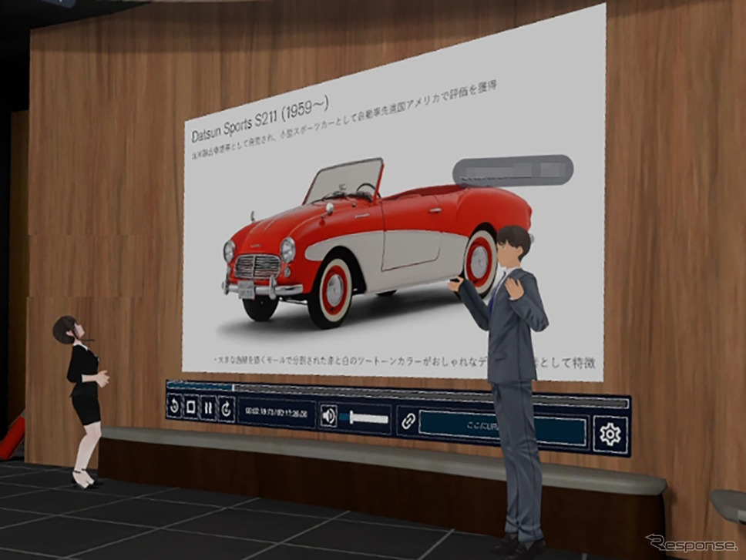Click the Datsun Sports S211 title text
The width and height of the screenshot is (746, 560).
click(x=260, y=120)
